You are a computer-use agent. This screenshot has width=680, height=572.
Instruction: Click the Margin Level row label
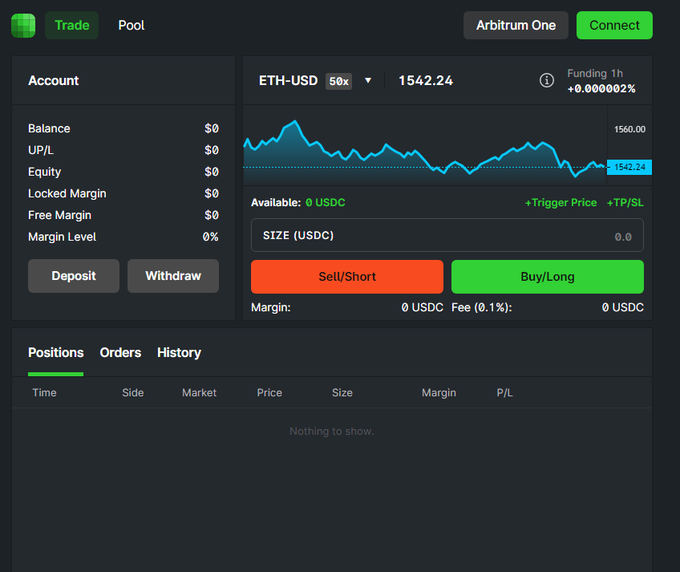pyautogui.click(x=62, y=237)
